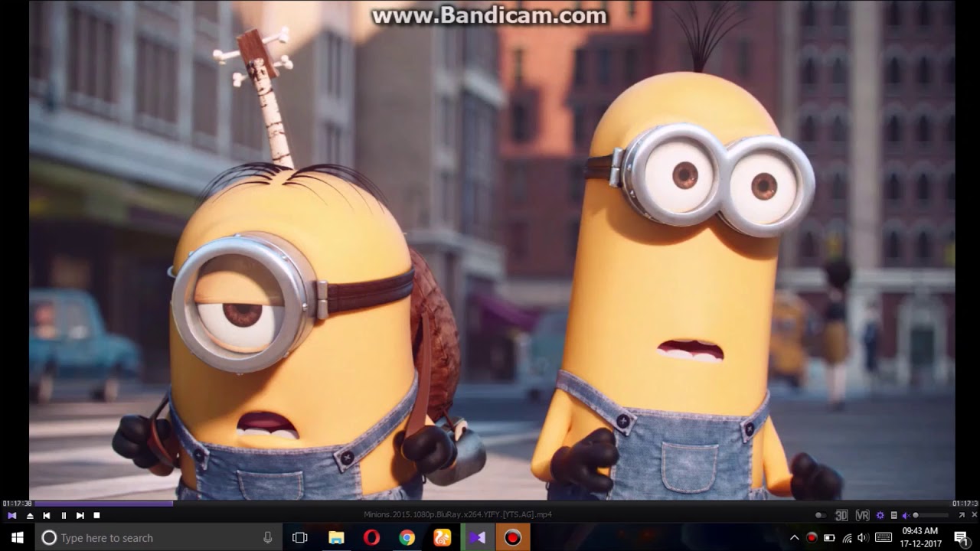980x551 pixels.
Task: Open the Action Center notifications
Action: point(962,538)
